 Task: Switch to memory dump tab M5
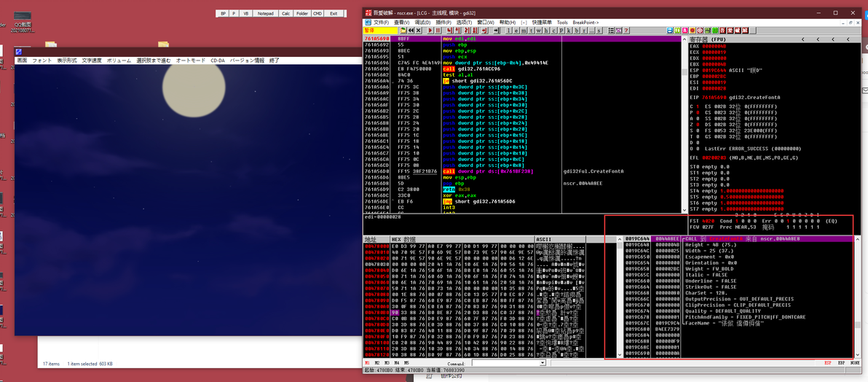coord(408,362)
